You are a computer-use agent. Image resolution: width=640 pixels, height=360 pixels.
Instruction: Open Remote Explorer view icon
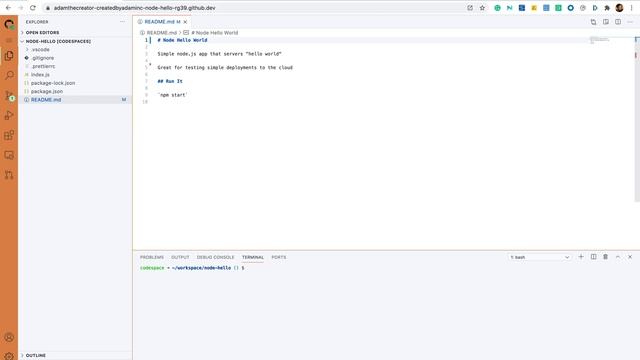(x=9, y=155)
